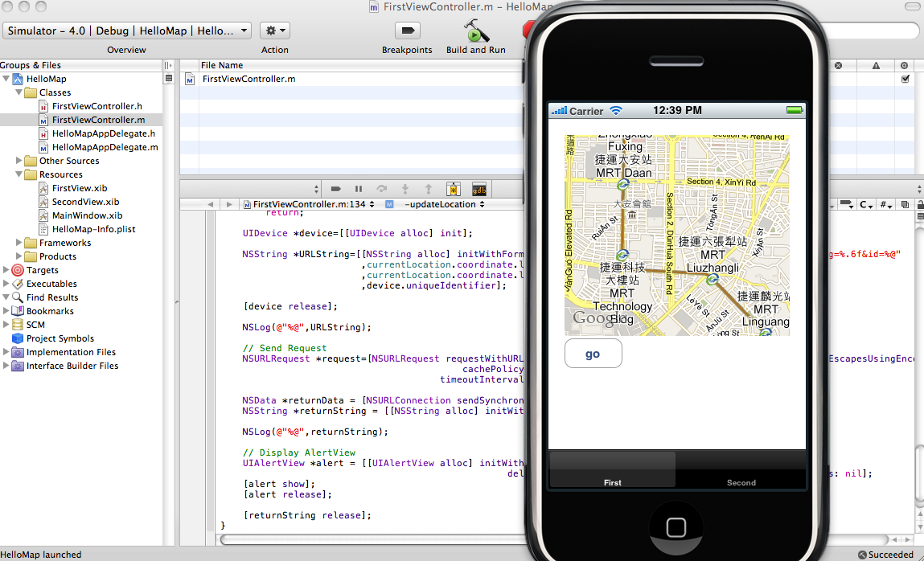924x561 pixels.
Task: Click the Build and Run hammer icon
Action: (475, 31)
